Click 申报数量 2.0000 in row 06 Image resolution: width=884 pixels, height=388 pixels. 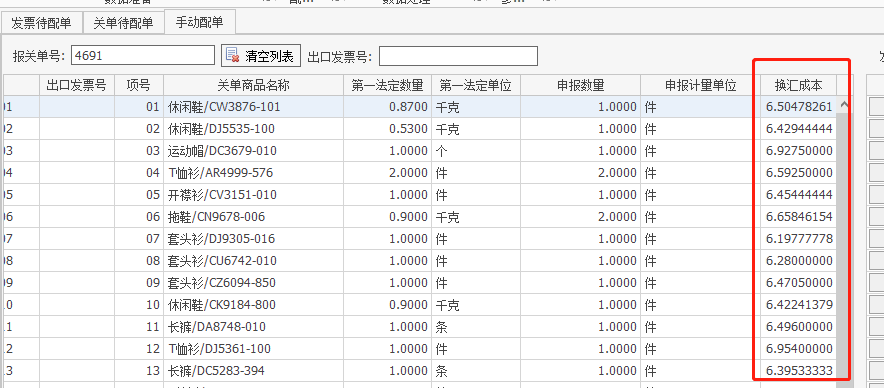(617, 217)
